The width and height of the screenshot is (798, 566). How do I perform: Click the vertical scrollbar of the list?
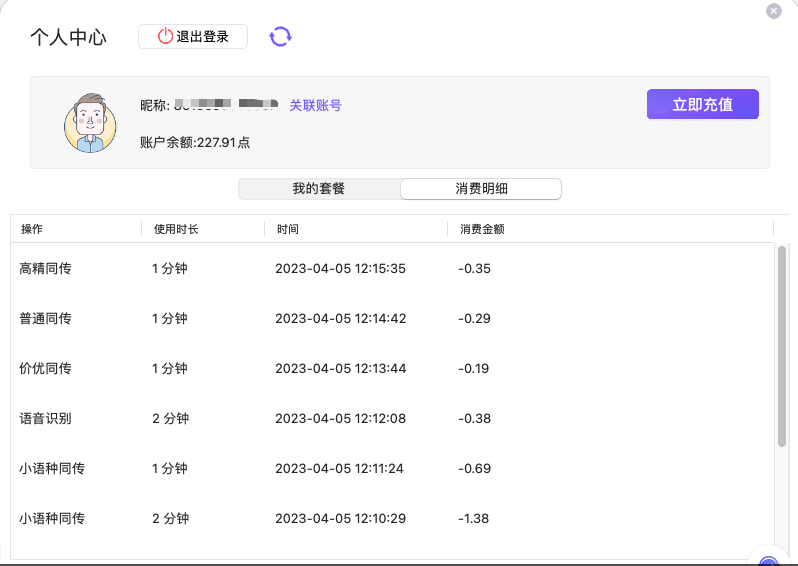point(781,345)
